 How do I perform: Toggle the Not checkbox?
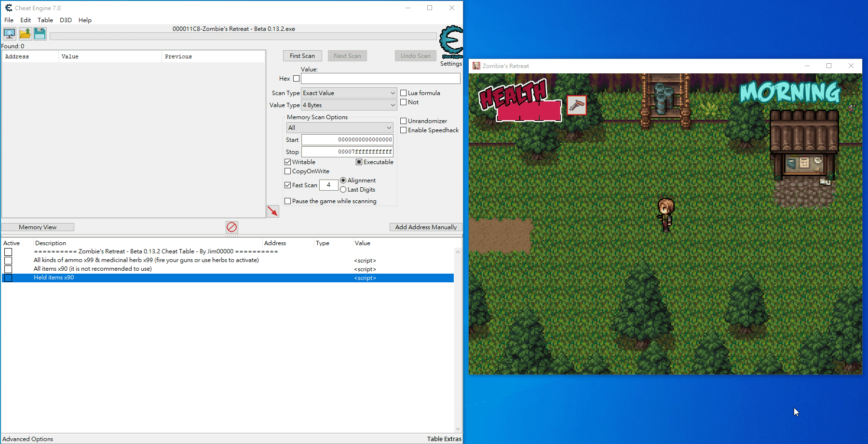[403, 102]
